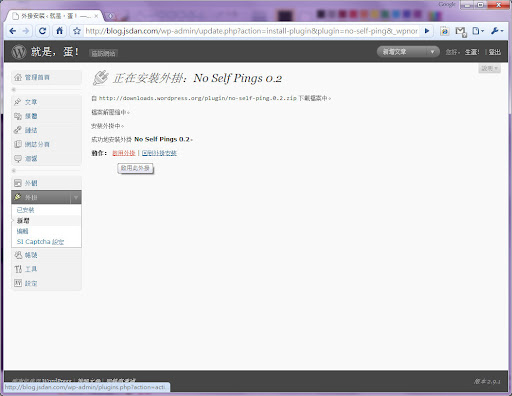Open 工具 tools icon in sidebar
512x396 pixels.
pyautogui.click(x=18, y=269)
